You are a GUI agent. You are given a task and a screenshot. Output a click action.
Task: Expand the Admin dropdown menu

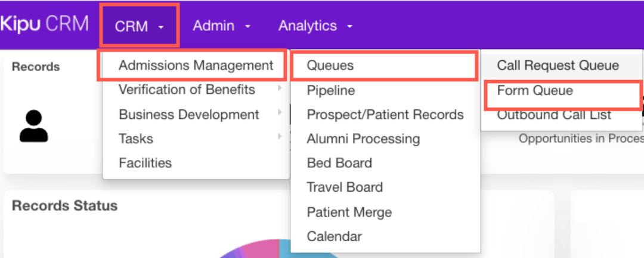coord(221,26)
